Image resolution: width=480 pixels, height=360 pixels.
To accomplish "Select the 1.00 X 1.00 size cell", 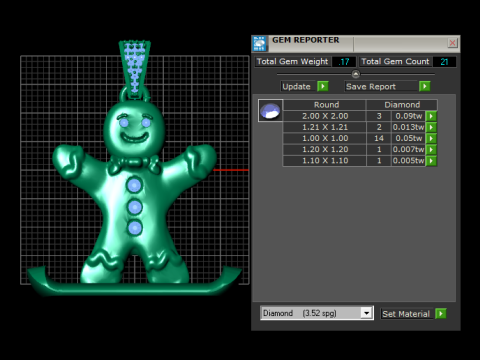I will 324,138.
